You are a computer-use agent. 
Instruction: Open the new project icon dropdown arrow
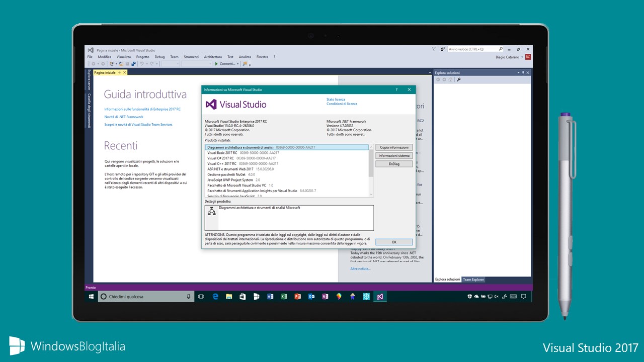(x=116, y=64)
